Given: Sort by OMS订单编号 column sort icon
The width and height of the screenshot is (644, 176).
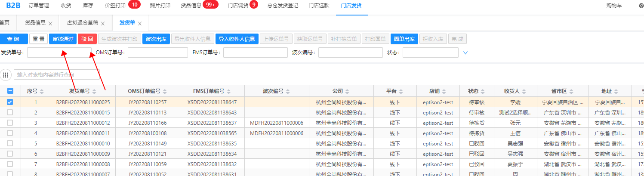Looking at the screenshot, I should [165, 91].
